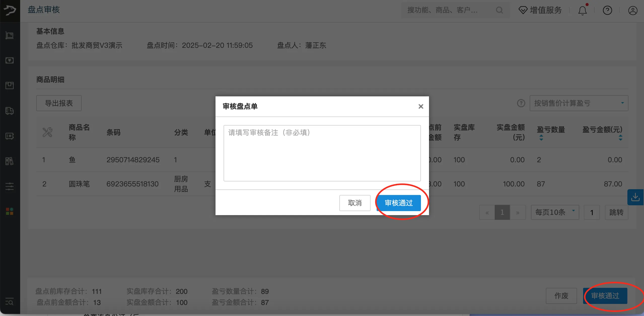The width and height of the screenshot is (644, 316).
Task: Open the settings sliders icon in sidebar
Action: tap(10, 186)
